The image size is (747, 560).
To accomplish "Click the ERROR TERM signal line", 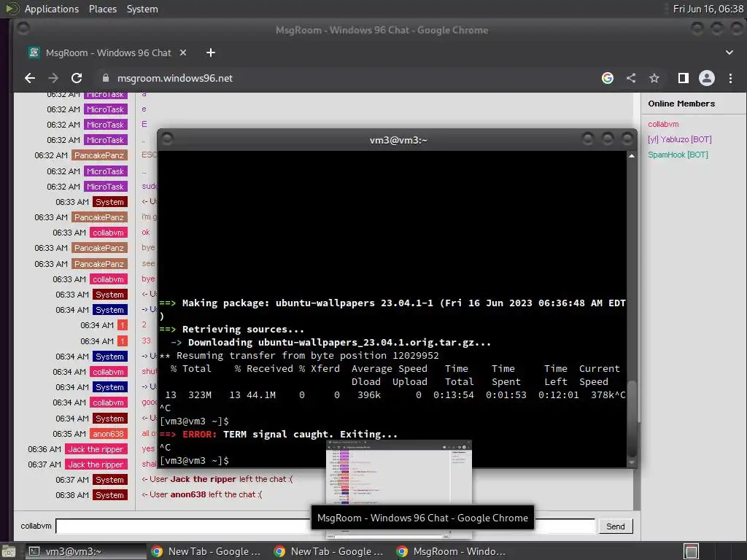I will pyautogui.click(x=278, y=435).
